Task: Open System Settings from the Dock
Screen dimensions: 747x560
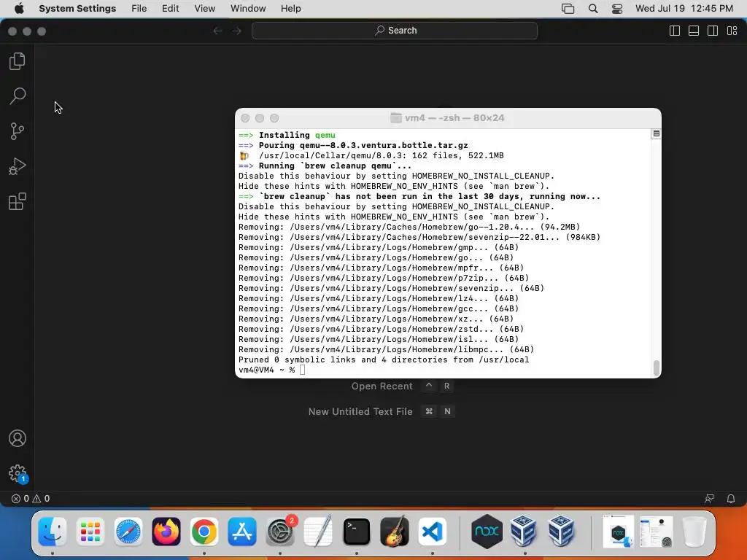Action: tap(280, 532)
